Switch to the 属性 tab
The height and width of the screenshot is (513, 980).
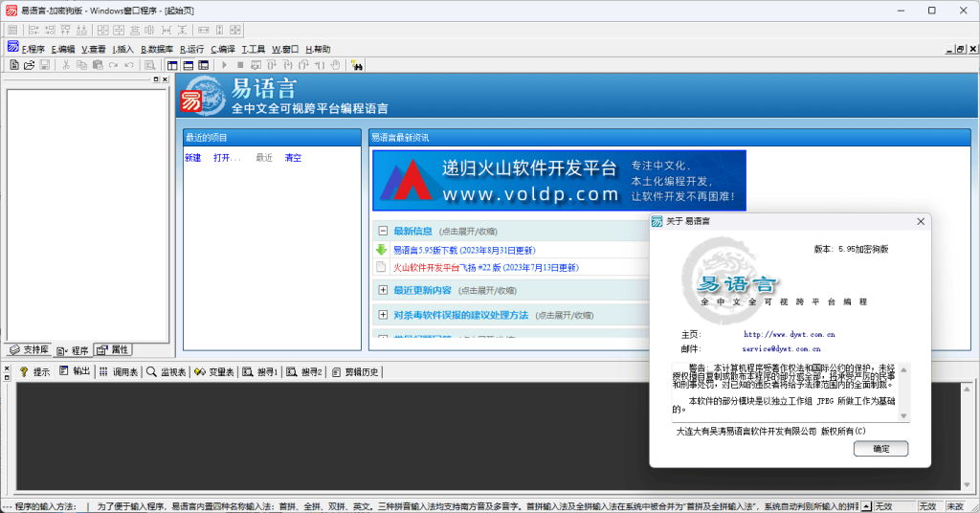point(113,350)
